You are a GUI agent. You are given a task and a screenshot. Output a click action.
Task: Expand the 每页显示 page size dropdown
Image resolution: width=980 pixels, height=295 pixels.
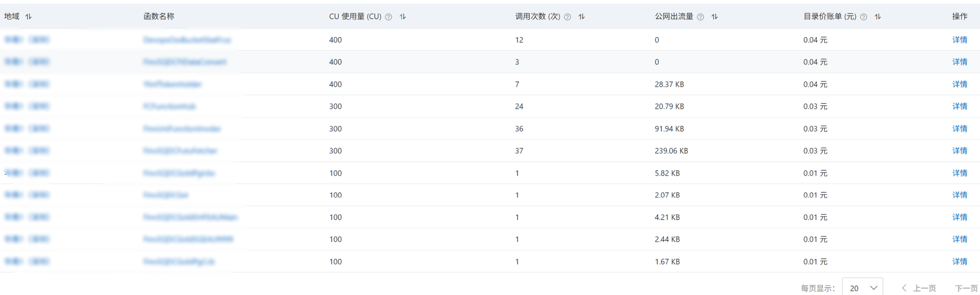point(862,288)
